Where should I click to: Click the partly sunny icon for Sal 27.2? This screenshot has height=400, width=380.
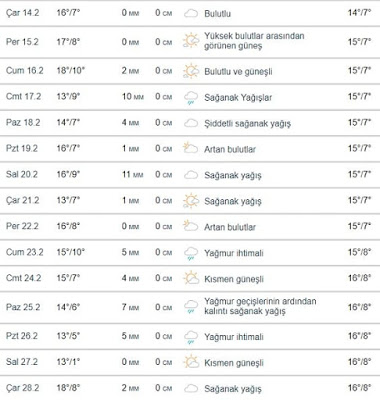coord(191,362)
